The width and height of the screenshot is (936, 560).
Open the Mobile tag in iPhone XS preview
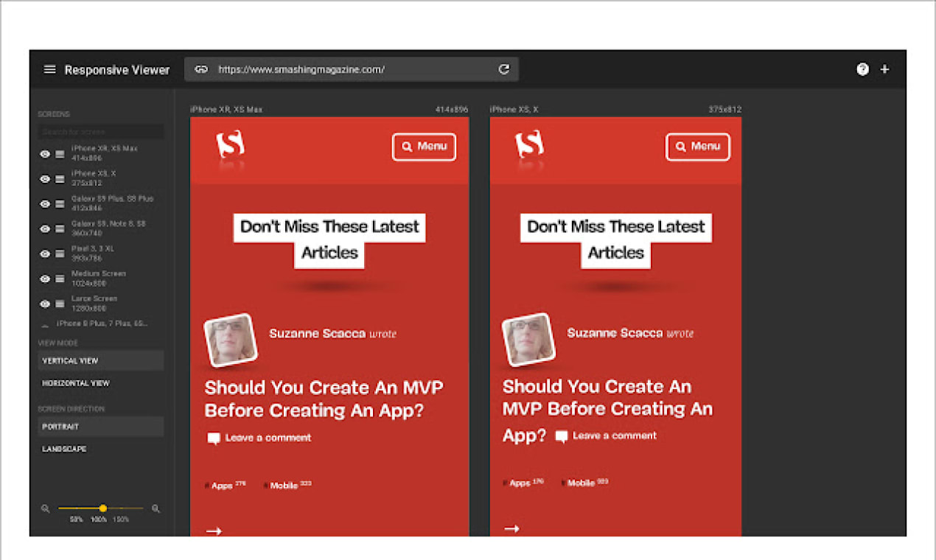(585, 483)
